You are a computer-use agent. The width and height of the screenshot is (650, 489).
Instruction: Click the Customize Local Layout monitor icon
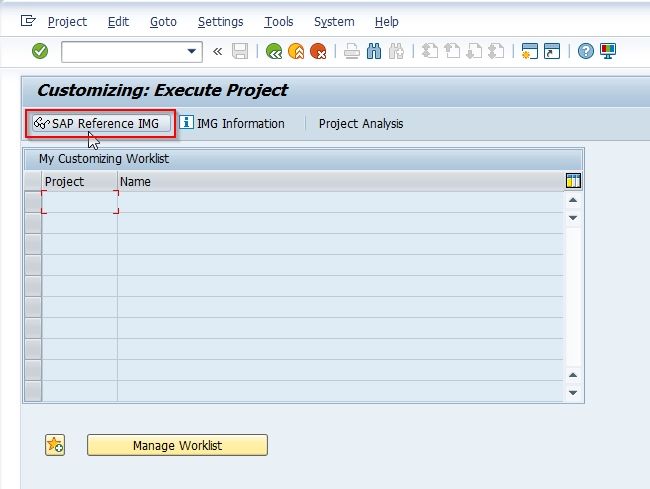pyautogui.click(x=608, y=51)
